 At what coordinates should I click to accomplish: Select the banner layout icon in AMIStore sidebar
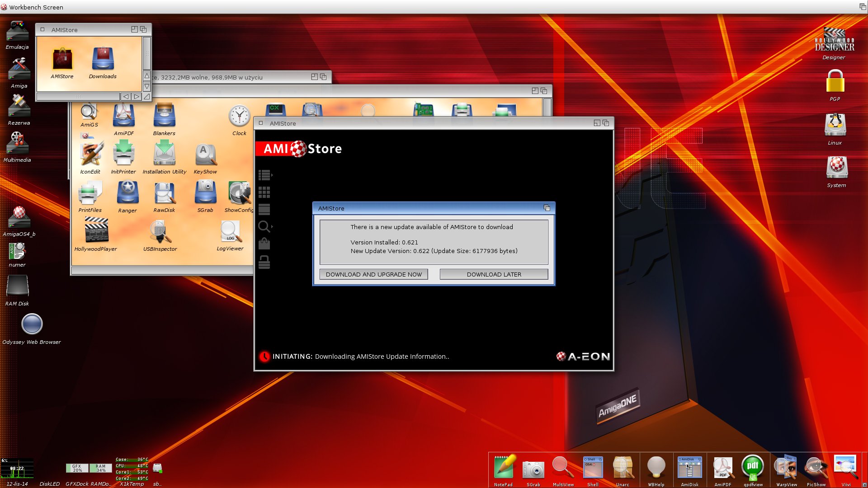264,209
